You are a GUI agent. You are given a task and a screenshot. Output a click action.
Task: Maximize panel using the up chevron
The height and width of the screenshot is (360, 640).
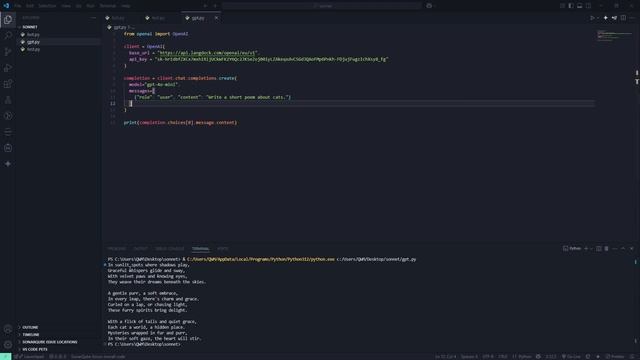coord(623,249)
